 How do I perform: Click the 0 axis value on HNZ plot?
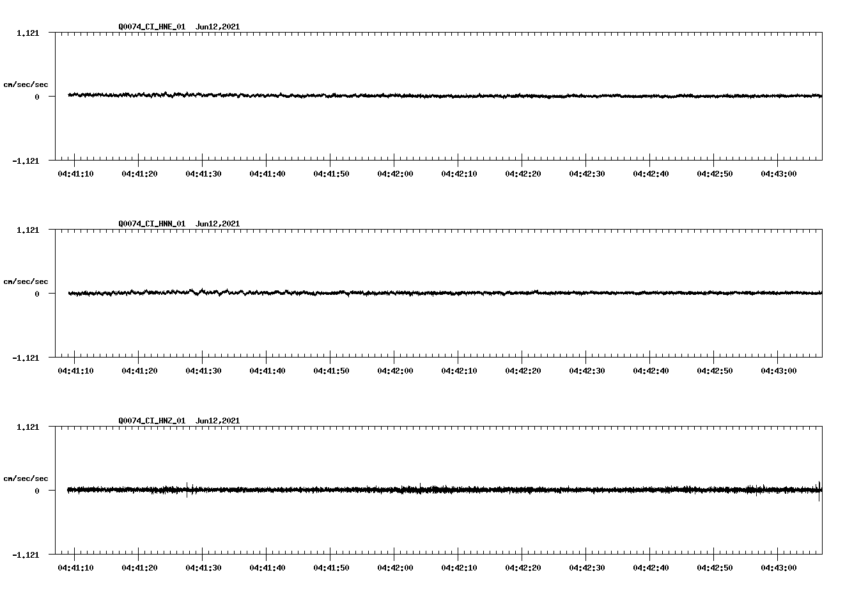pos(37,491)
